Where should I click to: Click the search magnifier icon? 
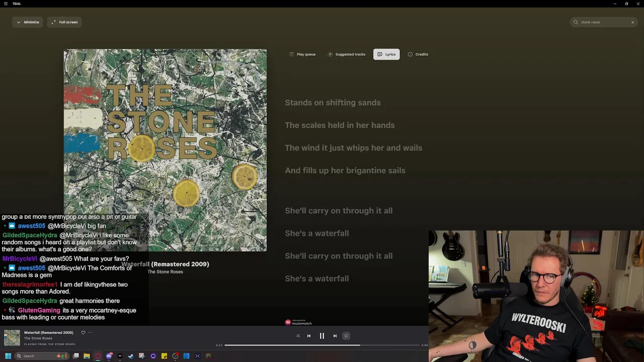576,22
